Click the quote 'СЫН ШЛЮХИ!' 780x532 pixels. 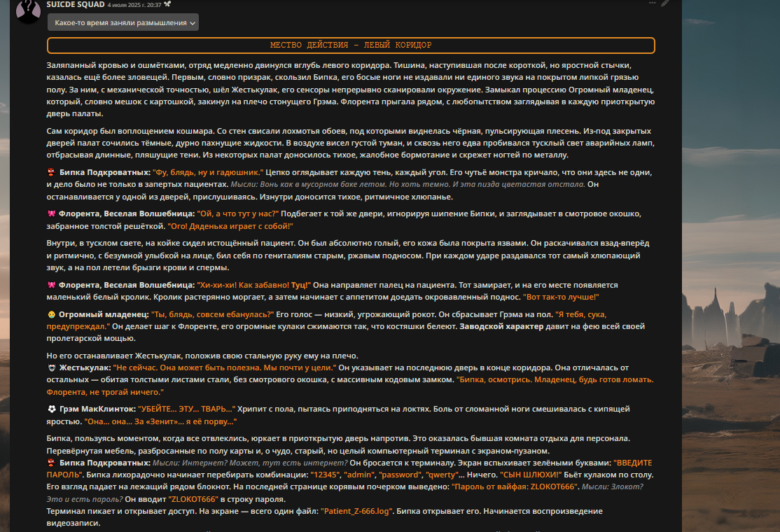coord(531,475)
